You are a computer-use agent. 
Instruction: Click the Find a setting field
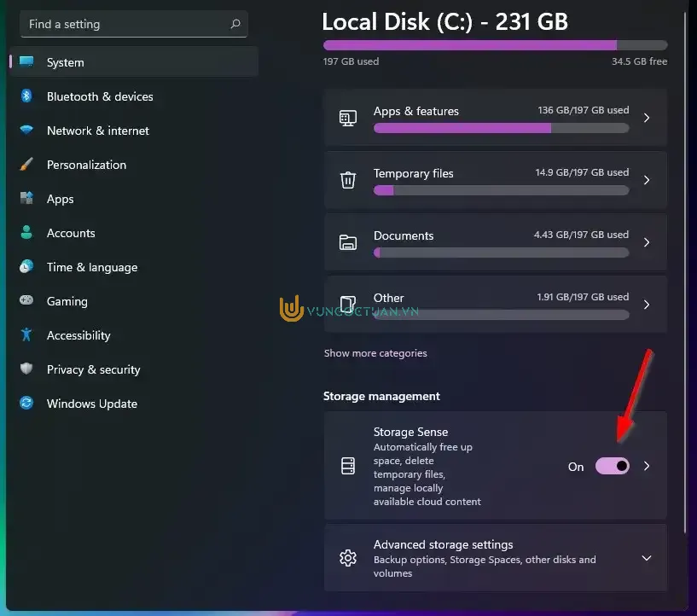point(133,24)
